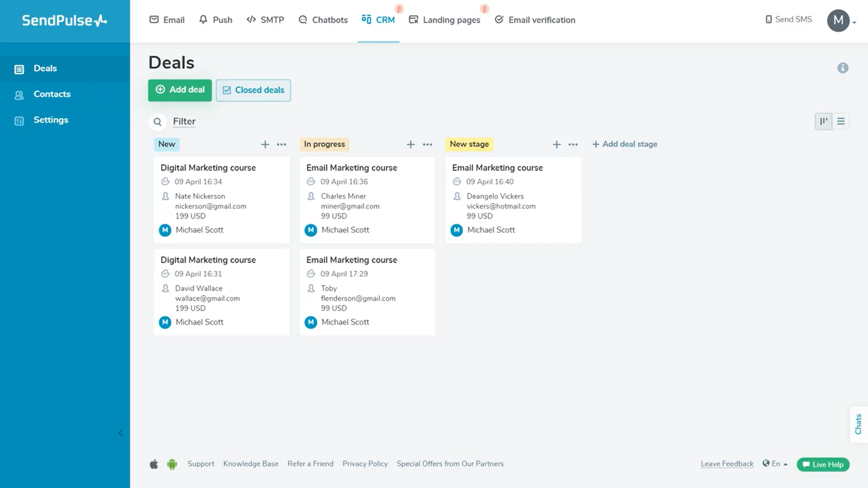Switch to kanban board view

(x=823, y=122)
